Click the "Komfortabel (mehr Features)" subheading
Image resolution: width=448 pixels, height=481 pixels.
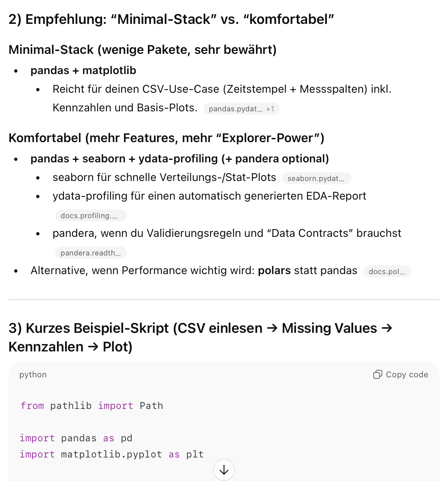[166, 138]
